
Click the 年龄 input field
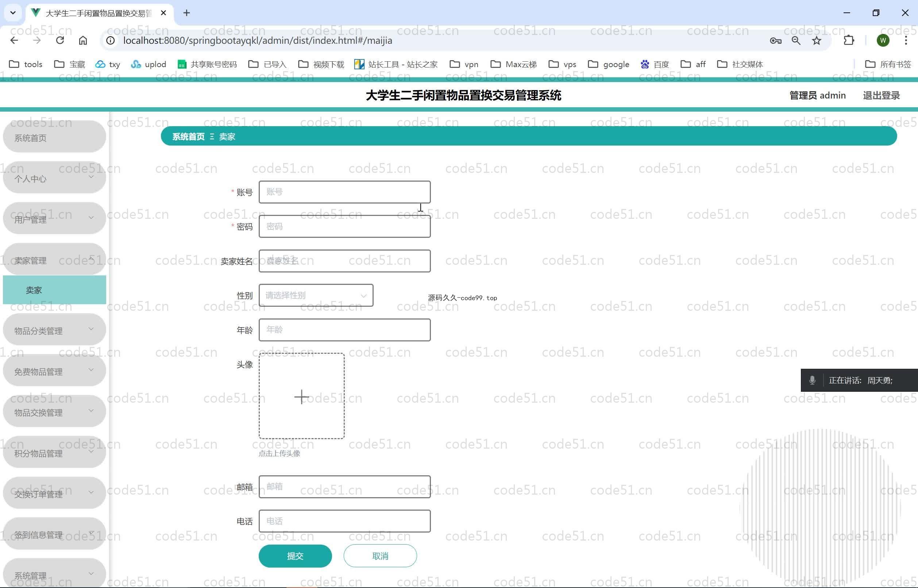pos(344,330)
